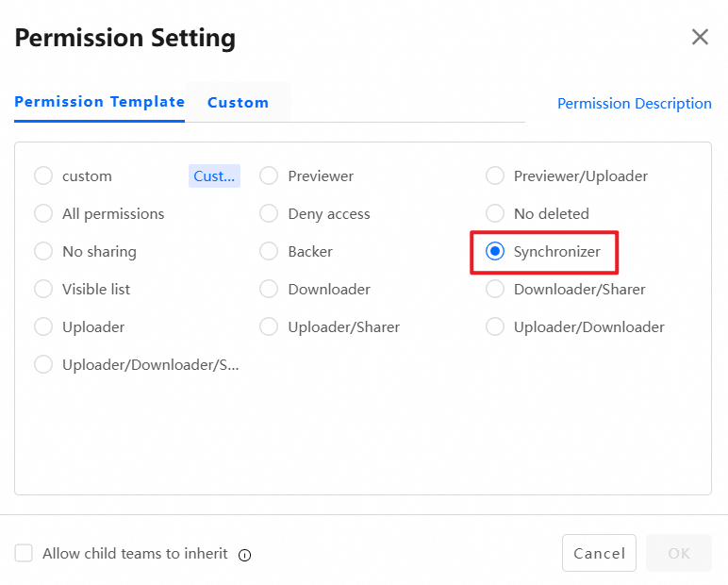728x585 pixels.
Task: Pick the Downloader/Sharer template
Action: (x=495, y=290)
